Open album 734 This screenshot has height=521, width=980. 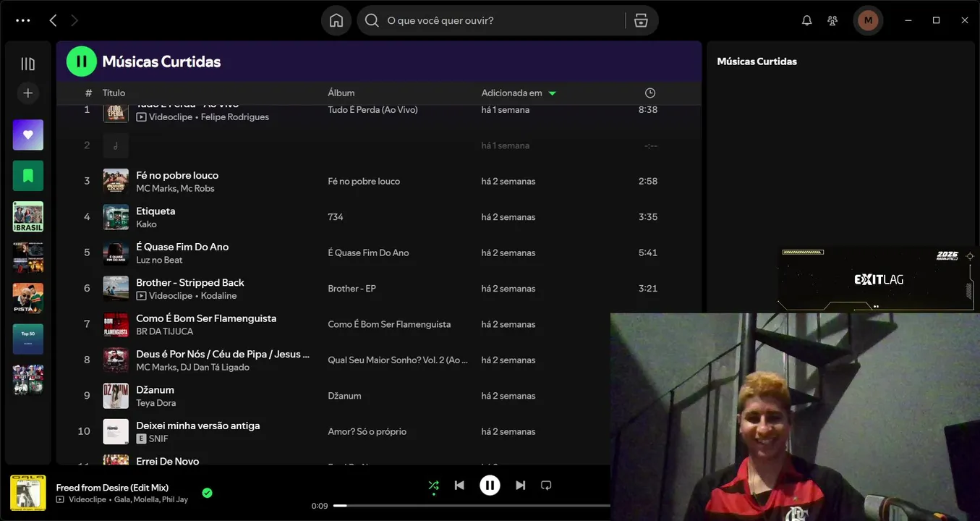[x=336, y=217]
